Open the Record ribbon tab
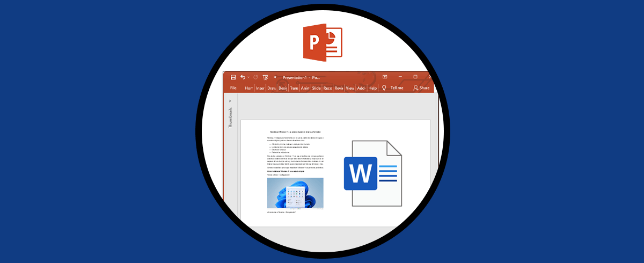Viewport: 644px width, 263px height. 328,88
